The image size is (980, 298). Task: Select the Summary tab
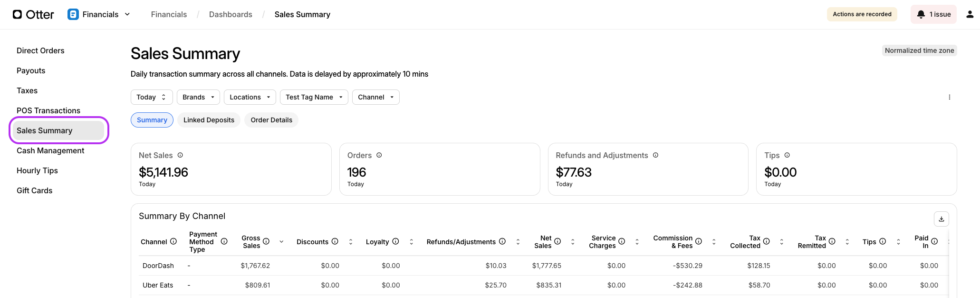tap(152, 120)
